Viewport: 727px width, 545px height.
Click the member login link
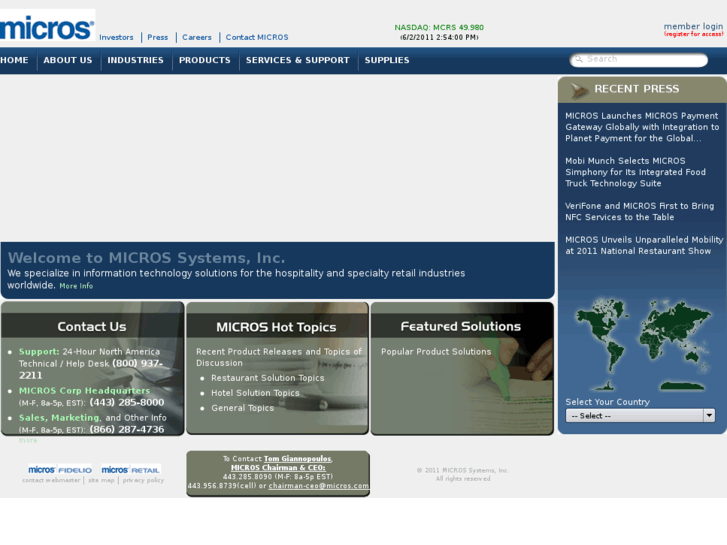tap(693, 26)
